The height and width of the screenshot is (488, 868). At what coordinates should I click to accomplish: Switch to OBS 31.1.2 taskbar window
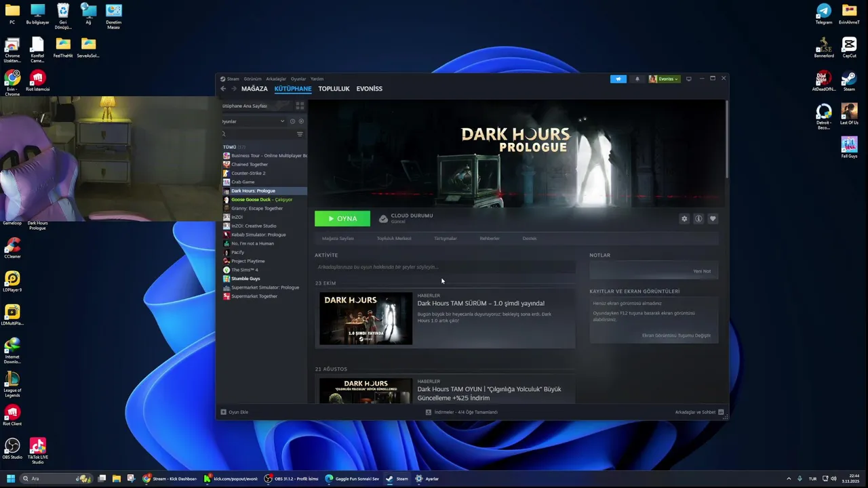291,479
